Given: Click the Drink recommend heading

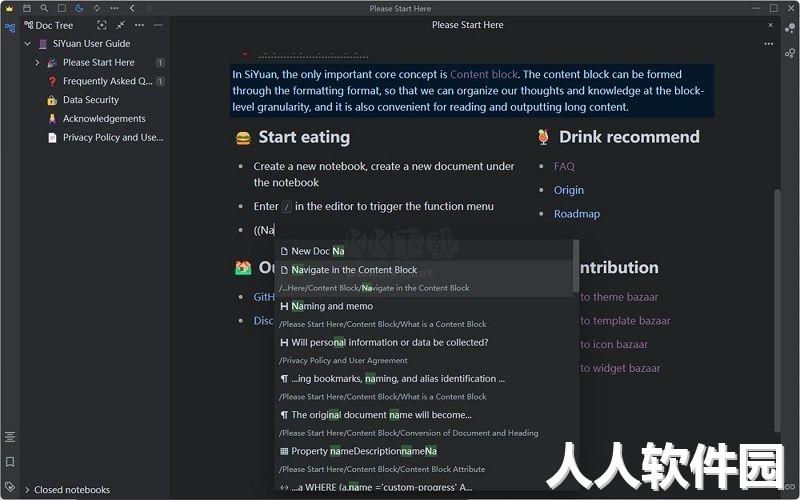Looking at the screenshot, I should pyautogui.click(x=629, y=137).
